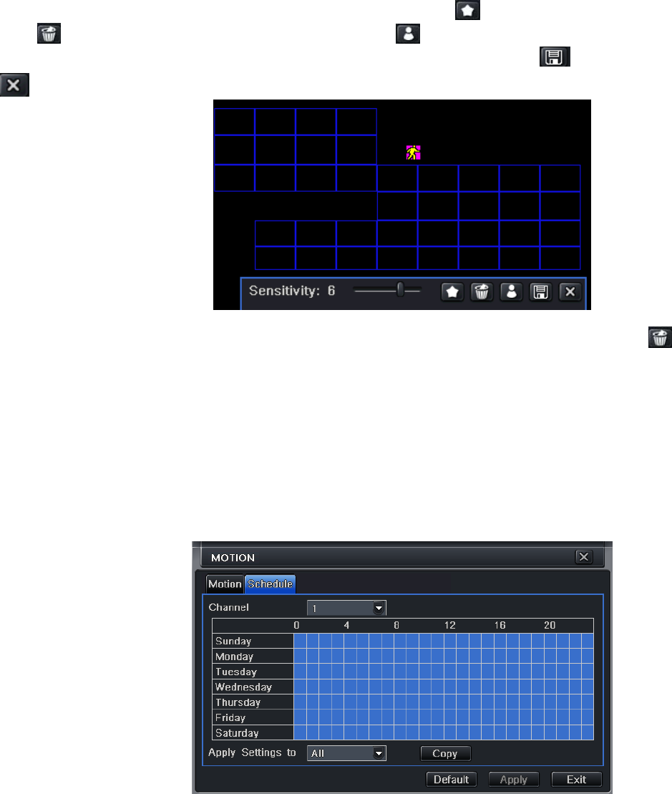Image resolution: width=672 pixels, height=794 pixels.
Task: Open the Apply Settings to dropdown
Action: [346, 753]
